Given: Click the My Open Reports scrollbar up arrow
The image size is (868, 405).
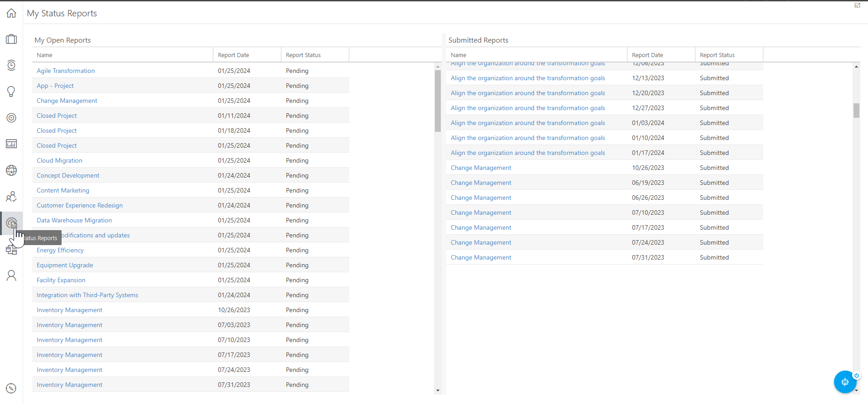Looking at the screenshot, I should [x=438, y=67].
